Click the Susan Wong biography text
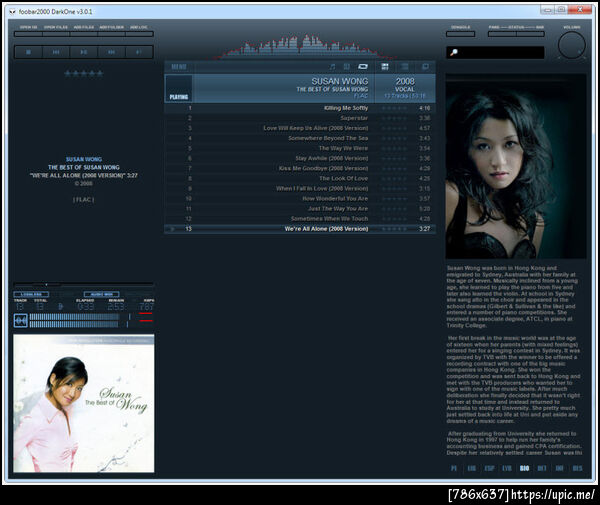600x505 pixels. 514,360
